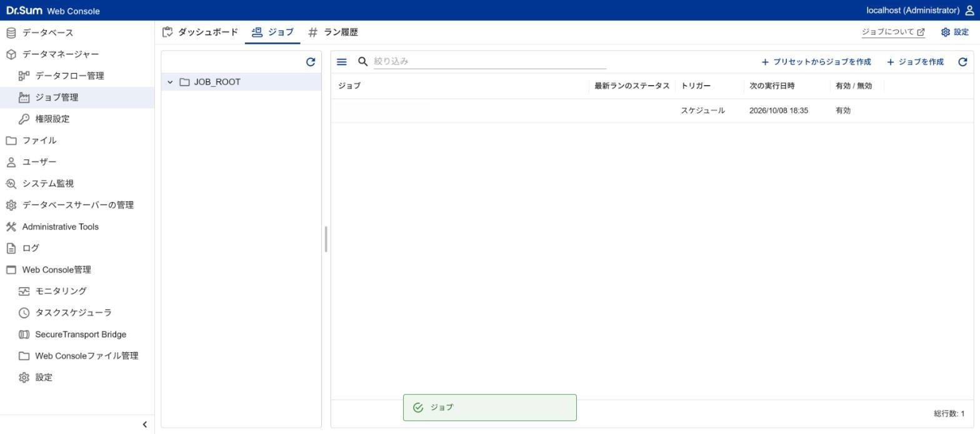Viewport: 980px width, 434px height.
Task: Click the key icon beside 権限設定
Action: coord(24,119)
